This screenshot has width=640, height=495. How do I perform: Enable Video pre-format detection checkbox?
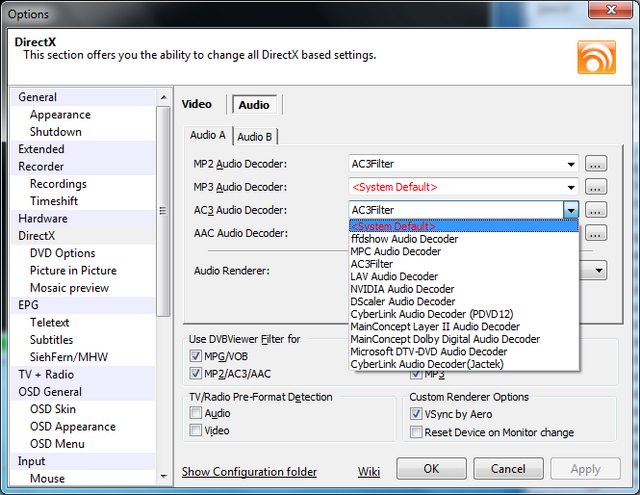(196, 430)
